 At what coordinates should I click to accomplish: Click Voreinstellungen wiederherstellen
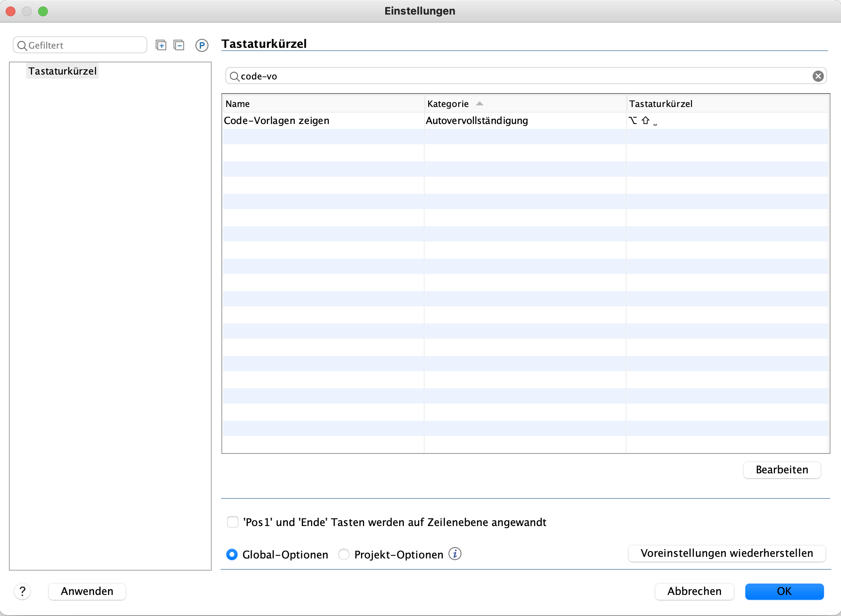[727, 553]
